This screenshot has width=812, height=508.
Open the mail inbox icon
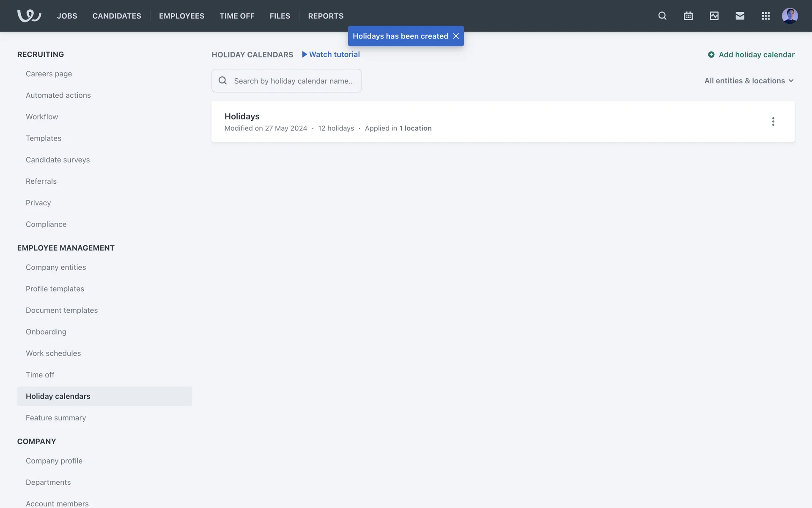pyautogui.click(x=740, y=16)
